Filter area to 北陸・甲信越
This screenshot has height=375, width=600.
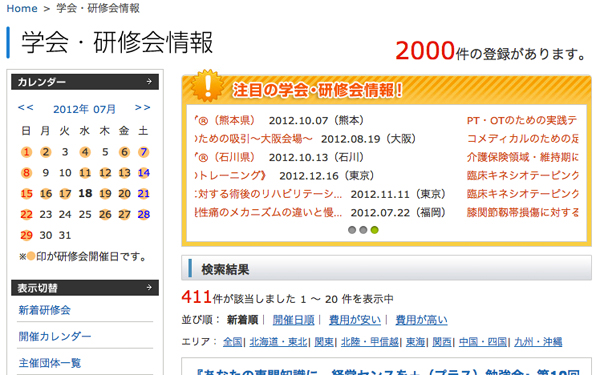[370, 342]
